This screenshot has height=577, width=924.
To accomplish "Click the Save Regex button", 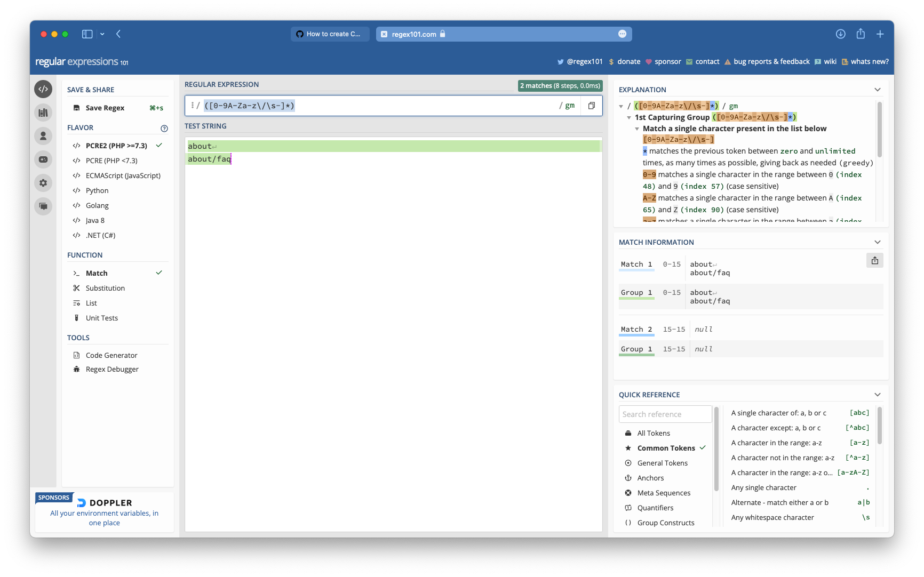I will (105, 108).
